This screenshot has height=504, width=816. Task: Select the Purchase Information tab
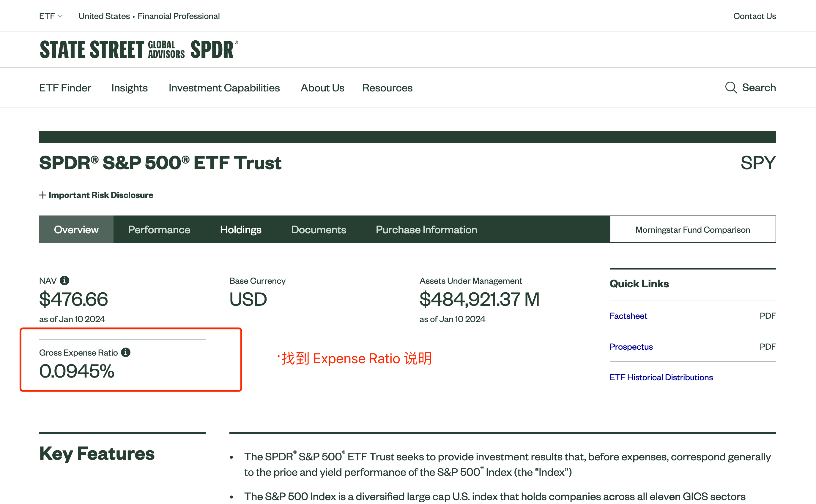click(426, 229)
